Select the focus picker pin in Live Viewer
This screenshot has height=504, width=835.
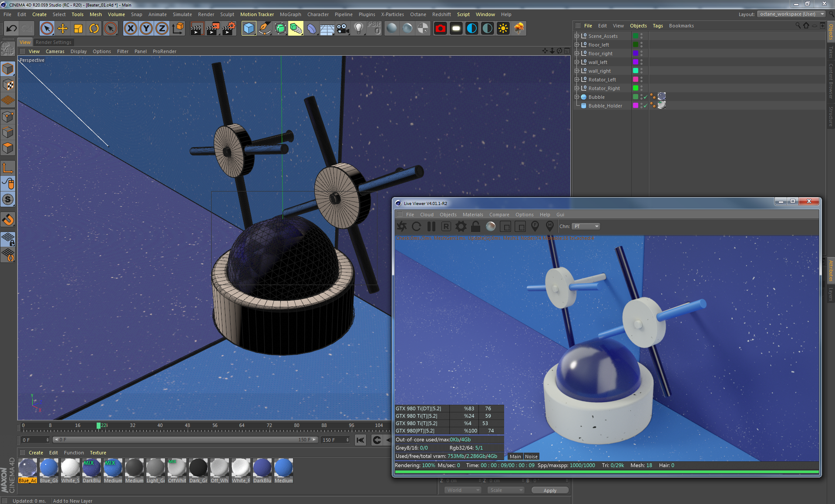coord(535,226)
